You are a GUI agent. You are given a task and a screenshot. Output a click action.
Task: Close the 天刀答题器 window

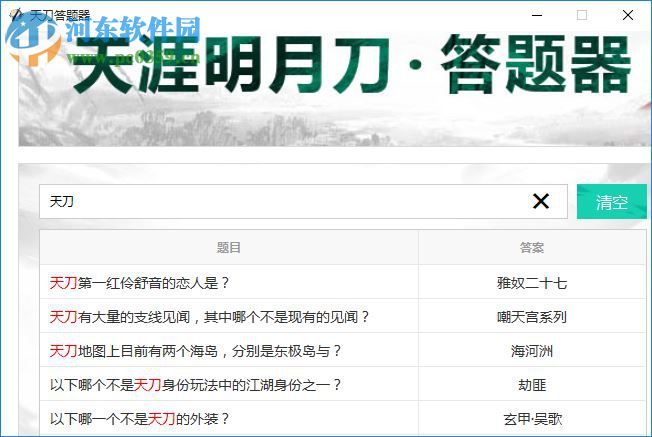click(x=628, y=15)
